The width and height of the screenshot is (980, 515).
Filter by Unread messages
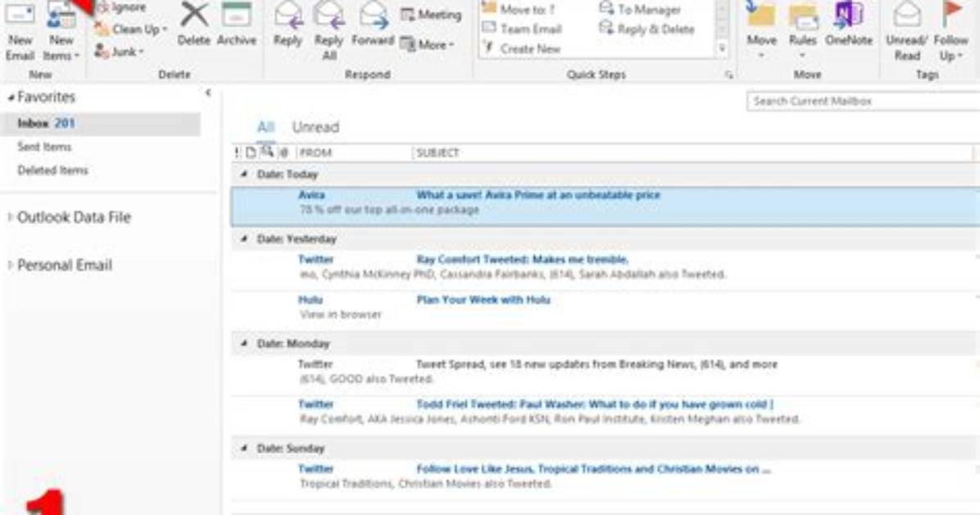coord(315,127)
